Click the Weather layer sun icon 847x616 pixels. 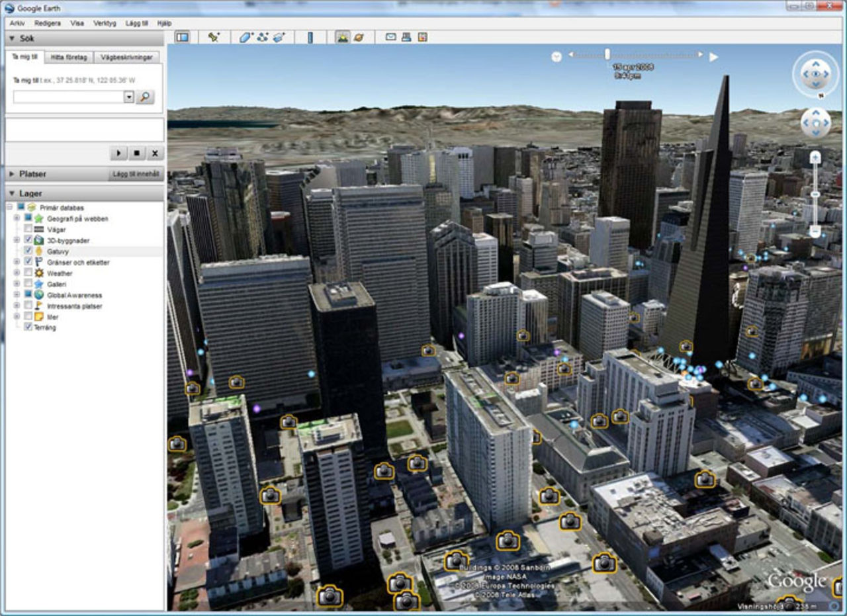(x=39, y=273)
